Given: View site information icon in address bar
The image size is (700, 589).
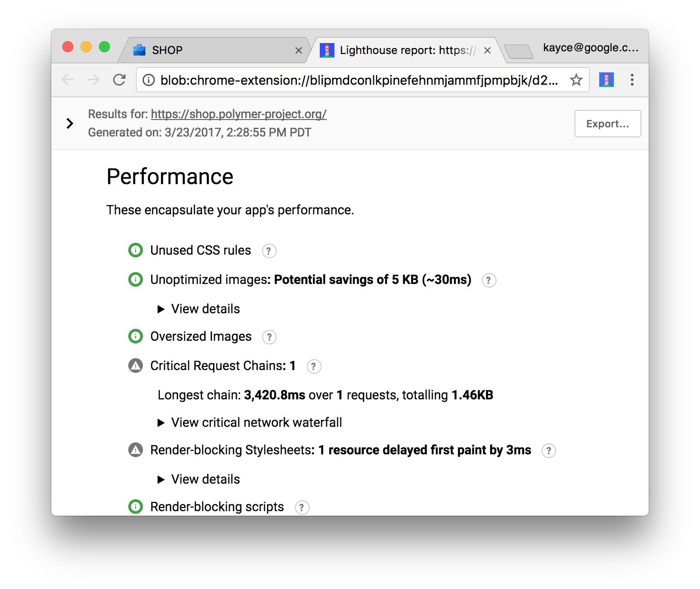Looking at the screenshot, I should coord(148,80).
